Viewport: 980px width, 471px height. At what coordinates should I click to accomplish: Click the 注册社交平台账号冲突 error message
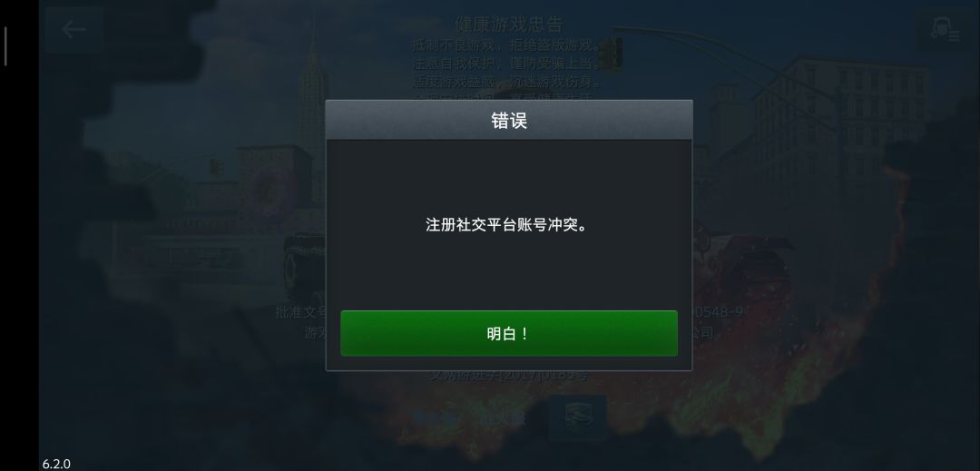point(507,225)
